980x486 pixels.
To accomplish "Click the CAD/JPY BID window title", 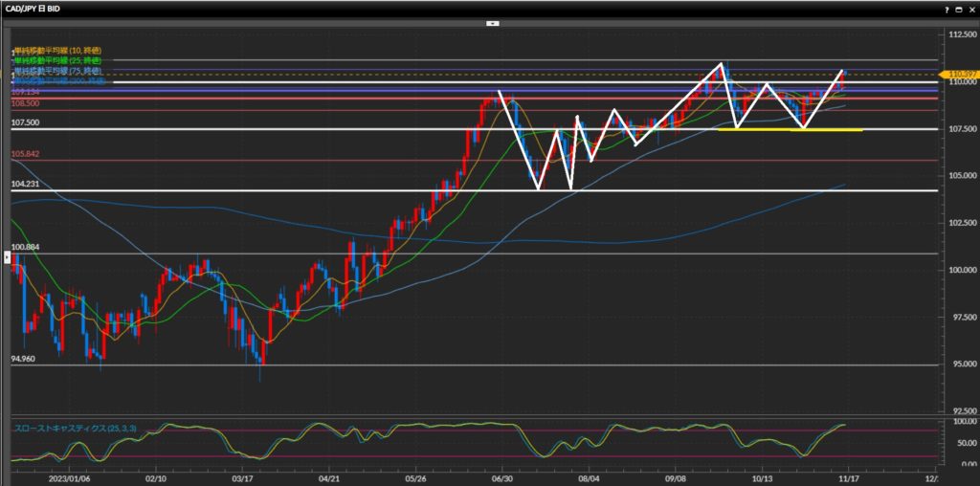I will click(x=38, y=8).
